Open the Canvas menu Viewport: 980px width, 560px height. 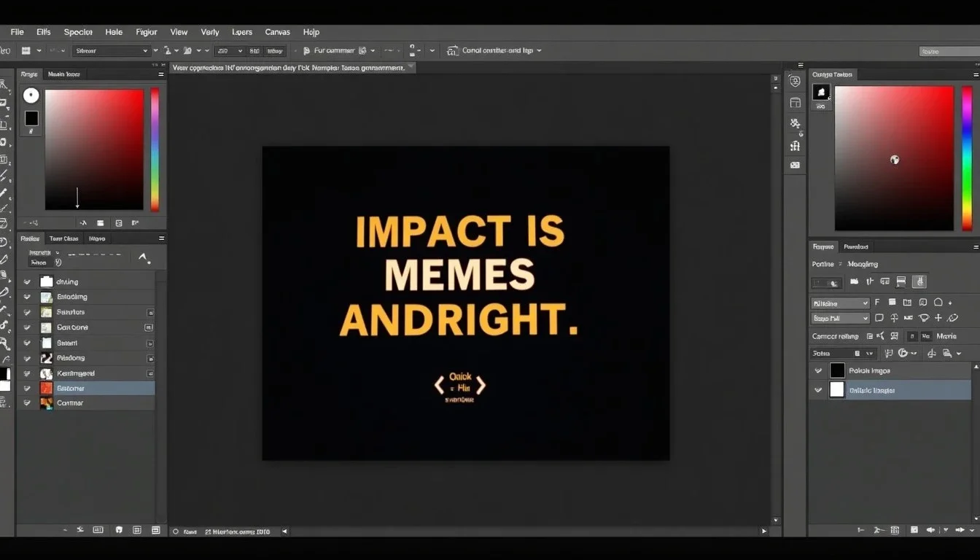(277, 32)
